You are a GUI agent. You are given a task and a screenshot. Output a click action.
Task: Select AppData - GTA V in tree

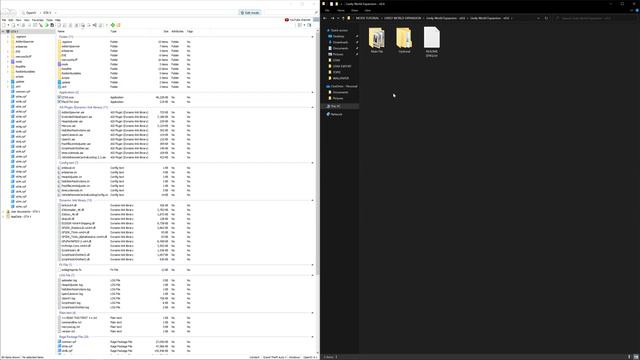21,217
